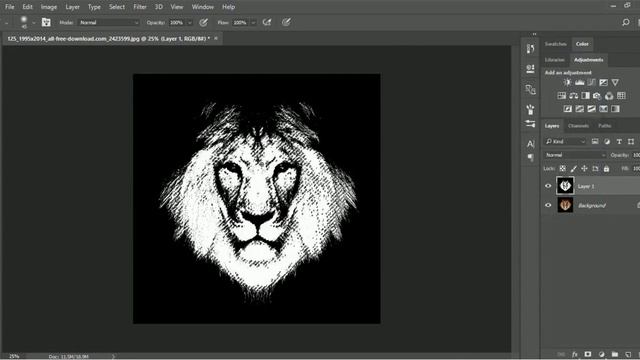Toggle pressure for opacity button
Viewport: 640px width, 360px height.
(203, 22)
